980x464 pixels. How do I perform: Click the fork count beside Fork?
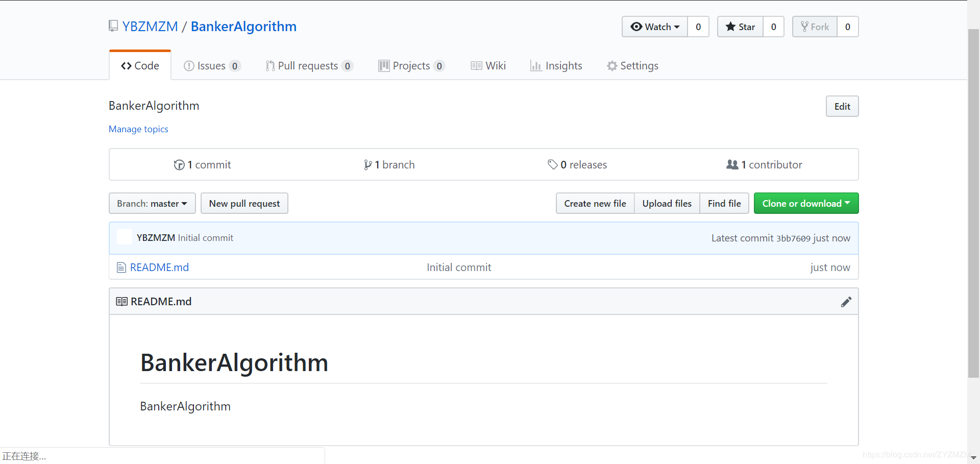(848, 27)
